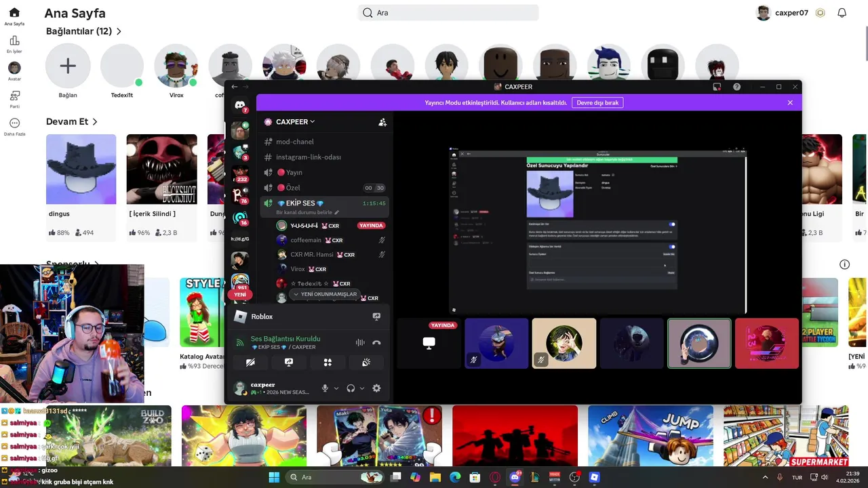868x488 pixels.
Task: Open Microsoft Store from taskbar
Action: coord(475,477)
